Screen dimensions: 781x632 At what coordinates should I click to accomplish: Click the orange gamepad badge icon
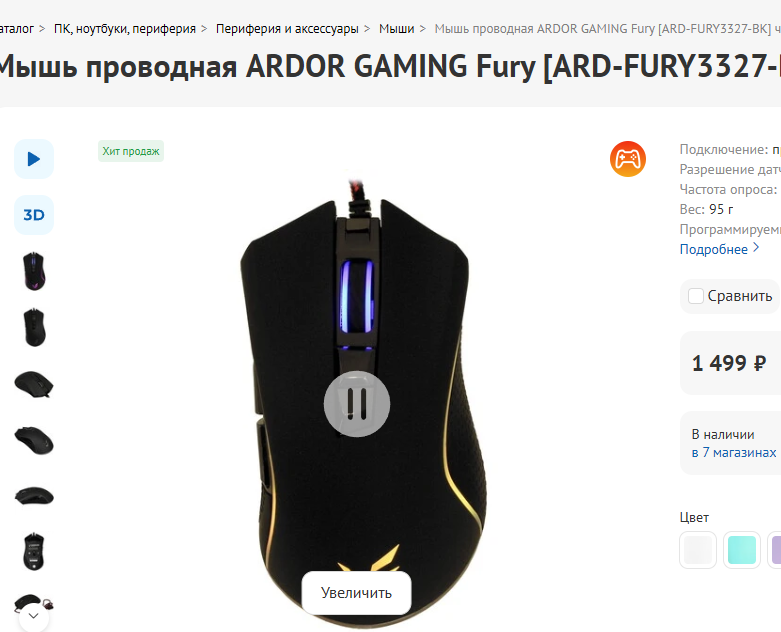pos(628,159)
